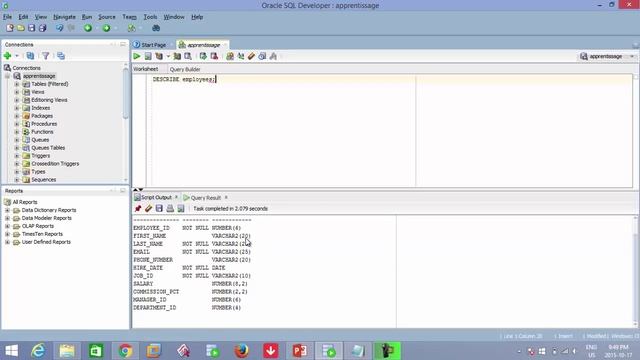Image resolution: width=640 pixels, height=360 pixels.
Task: Open Find Database Object with the binoculars icon
Action: 156,28
